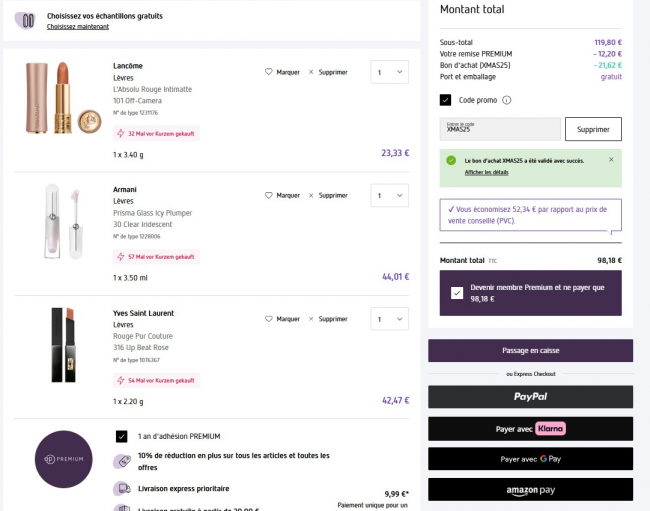Open quantity dropdown for Rouge Pur Couture
The height and width of the screenshot is (511, 650).
389,319
